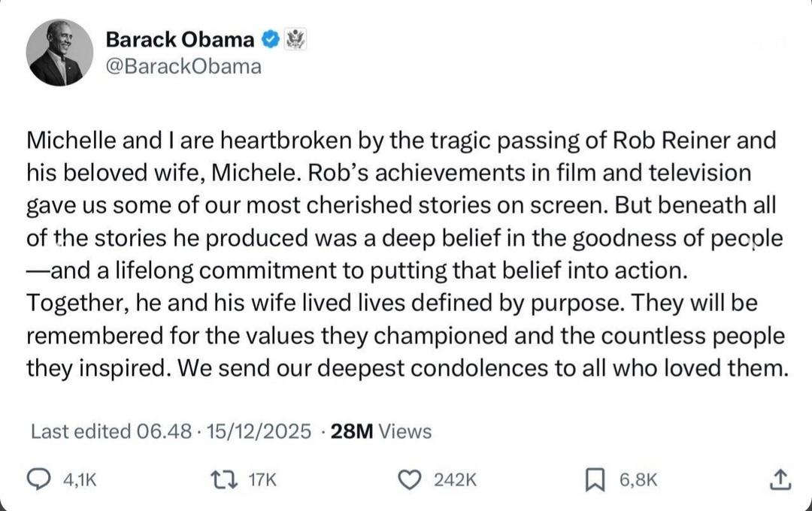View the 28M Views analytics

point(381,431)
